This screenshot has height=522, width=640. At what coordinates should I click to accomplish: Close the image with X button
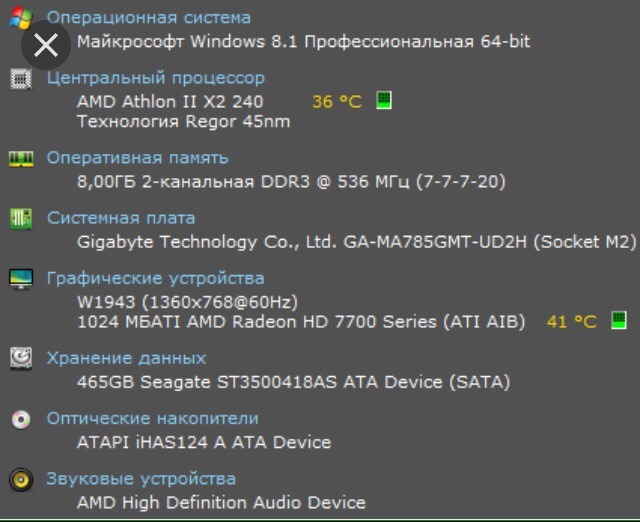tap(45, 45)
